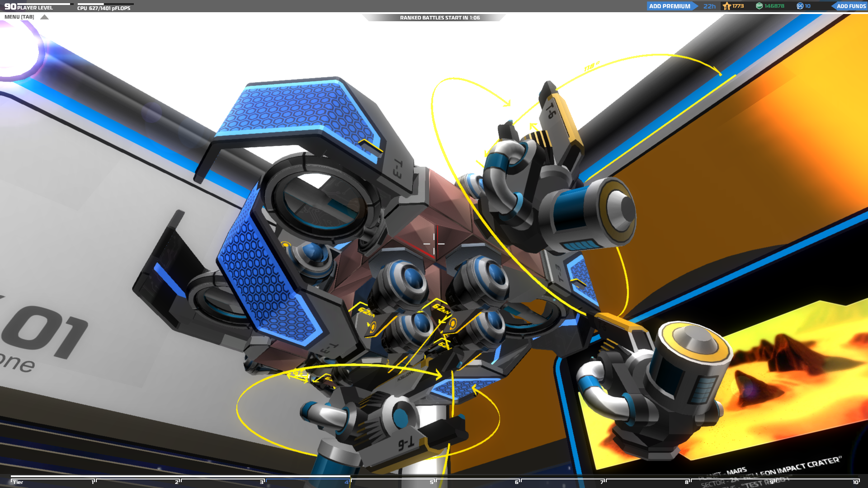Click the CPU pFLOPS usage bar
The image size is (868, 488).
105,4
